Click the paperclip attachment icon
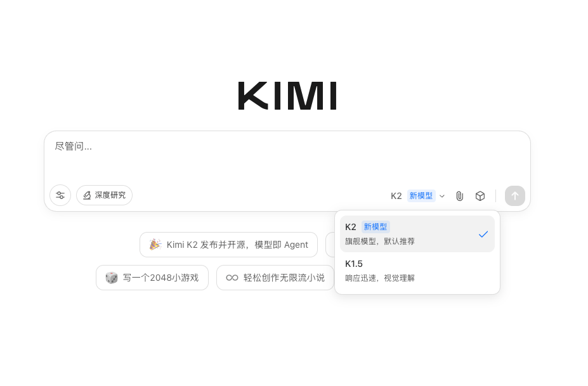The width and height of the screenshot is (588, 386). (459, 196)
